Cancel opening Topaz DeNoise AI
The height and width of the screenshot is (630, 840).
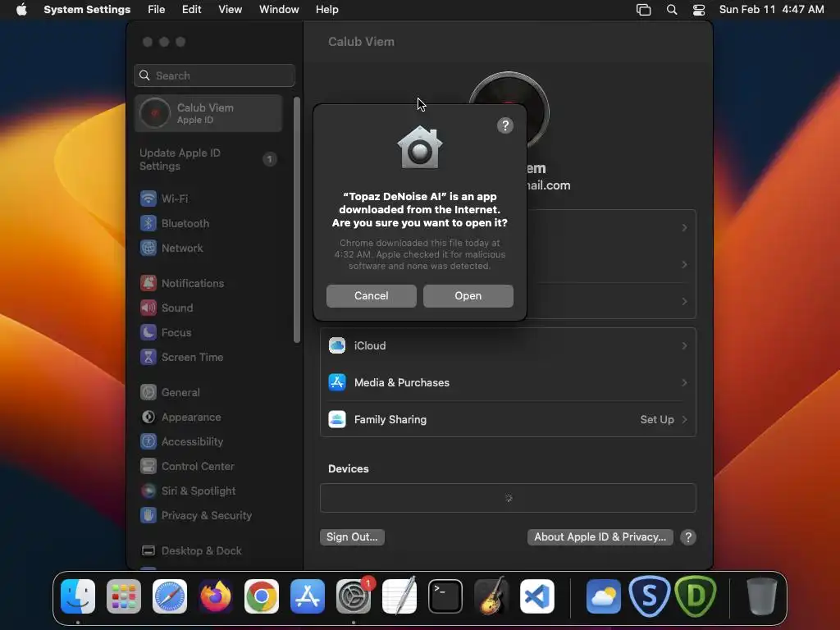(x=372, y=296)
